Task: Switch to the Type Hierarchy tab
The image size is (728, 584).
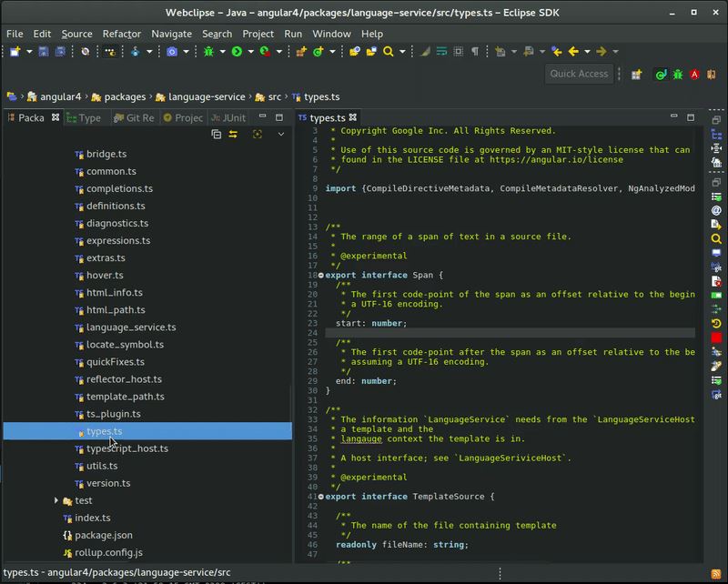Action: (x=84, y=118)
